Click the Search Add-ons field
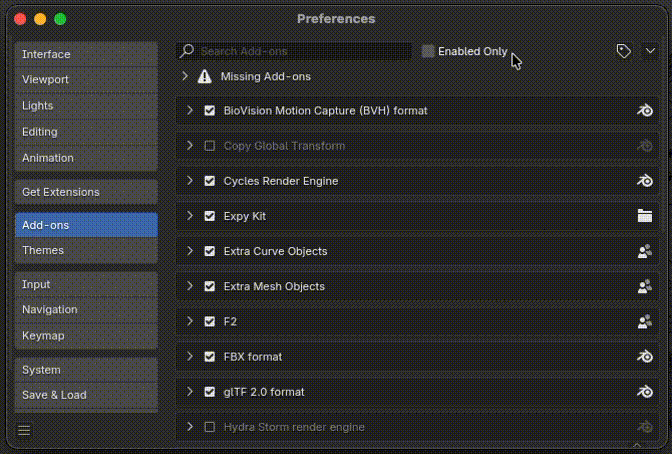Viewport: 672px width, 454px height. coord(300,51)
